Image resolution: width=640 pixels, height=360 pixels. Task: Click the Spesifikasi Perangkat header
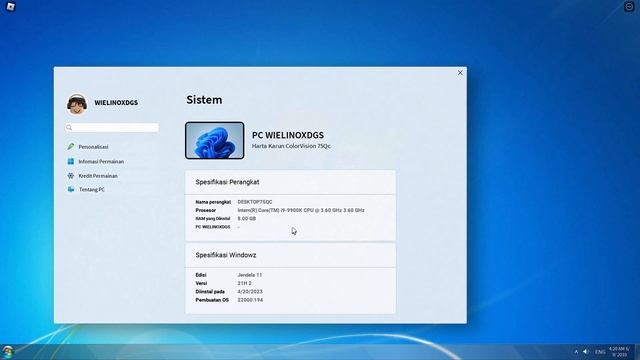click(227, 182)
